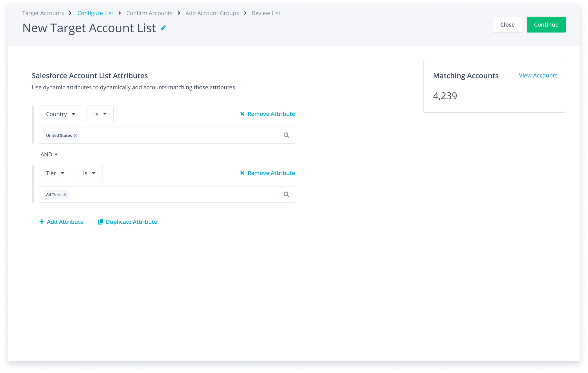Viewport: 588px width, 373px height.
Task: Click the dynamic attributes description text
Action: (x=133, y=87)
